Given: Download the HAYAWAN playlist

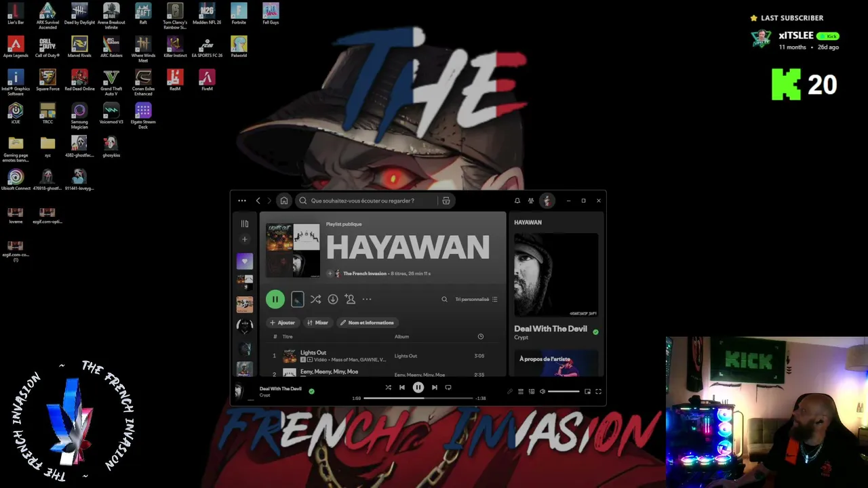Looking at the screenshot, I should [x=333, y=299].
